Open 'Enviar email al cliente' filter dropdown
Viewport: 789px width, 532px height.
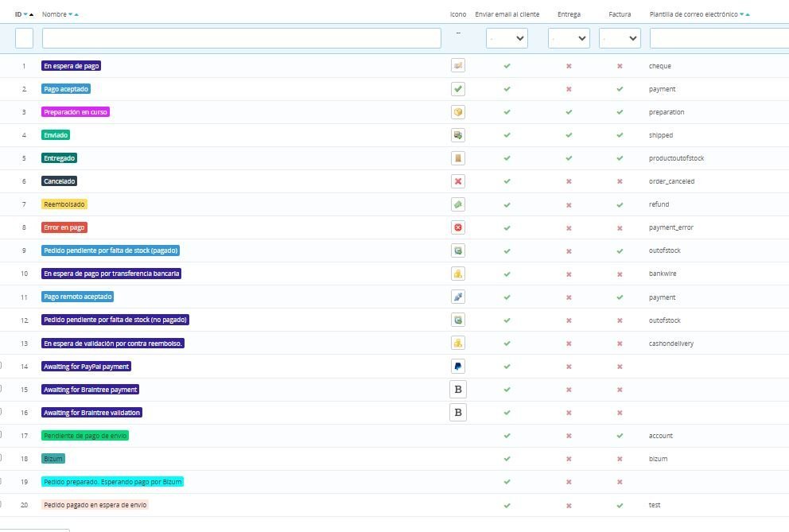click(x=507, y=38)
